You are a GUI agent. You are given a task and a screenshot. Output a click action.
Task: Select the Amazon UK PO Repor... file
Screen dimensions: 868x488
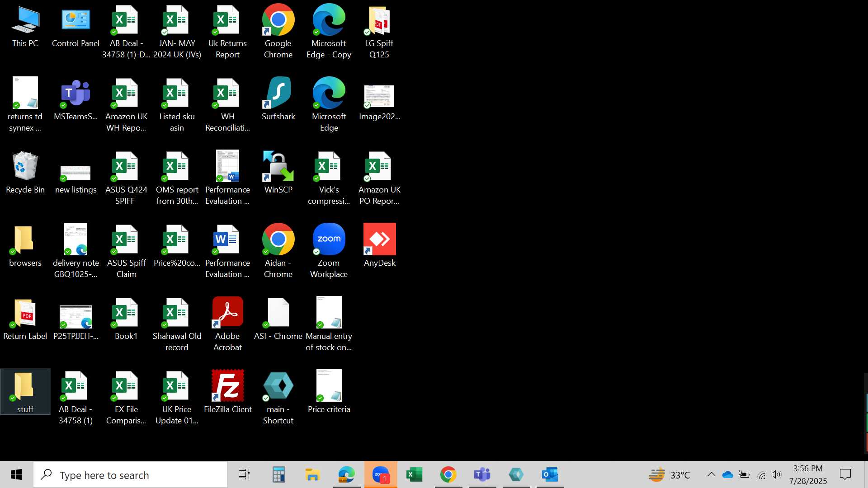379,178
